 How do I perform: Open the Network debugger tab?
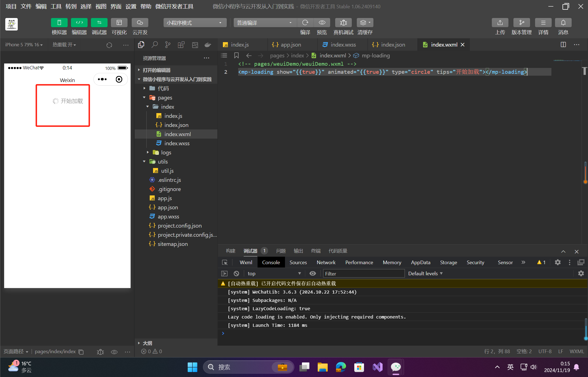tap(326, 263)
